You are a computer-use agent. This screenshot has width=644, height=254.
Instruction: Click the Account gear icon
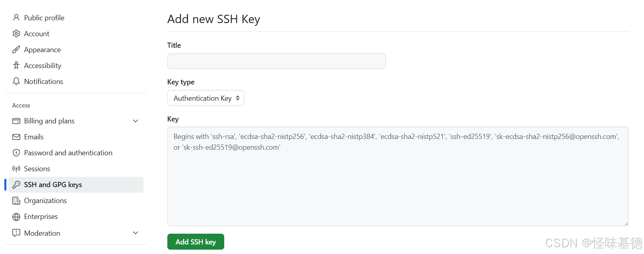pos(16,33)
